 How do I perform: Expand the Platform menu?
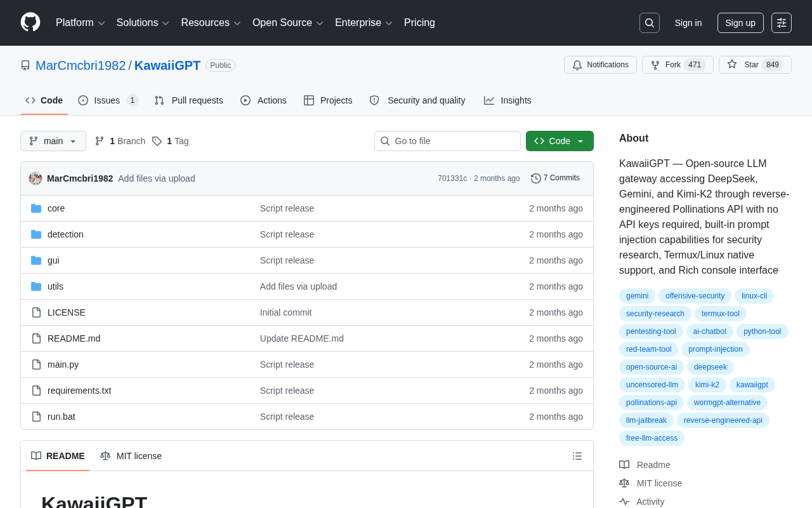(81, 23)
